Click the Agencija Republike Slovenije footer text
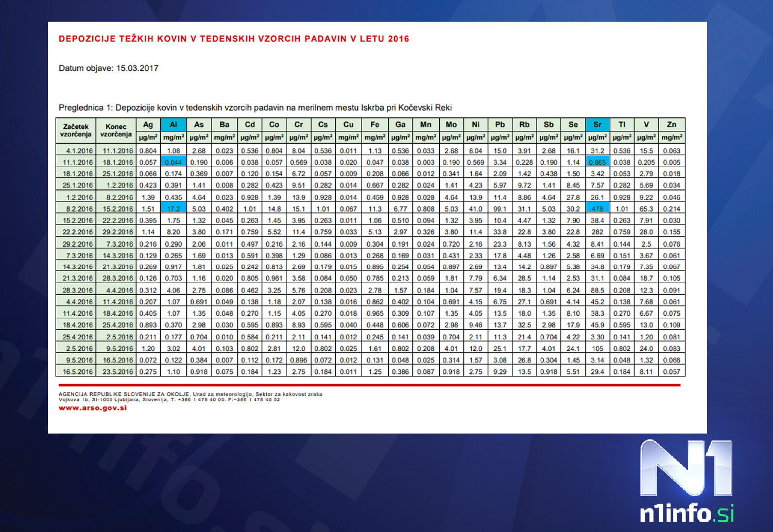 coord(190,394)
